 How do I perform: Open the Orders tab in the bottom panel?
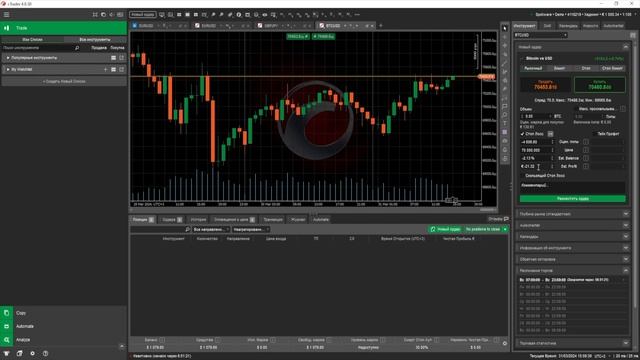click(172, 220)
